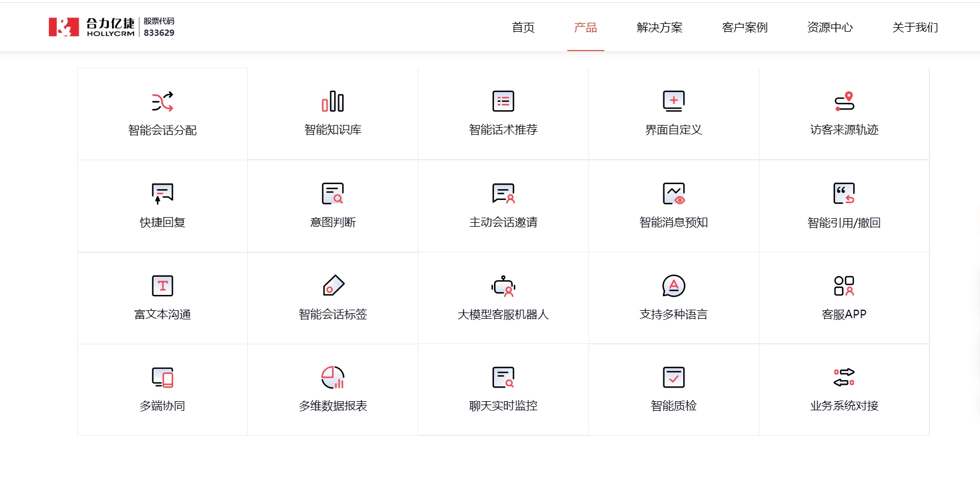Click the 业务系统对接 arrows icon
Viewport: 980px width, 483px height.
[844, 377]
